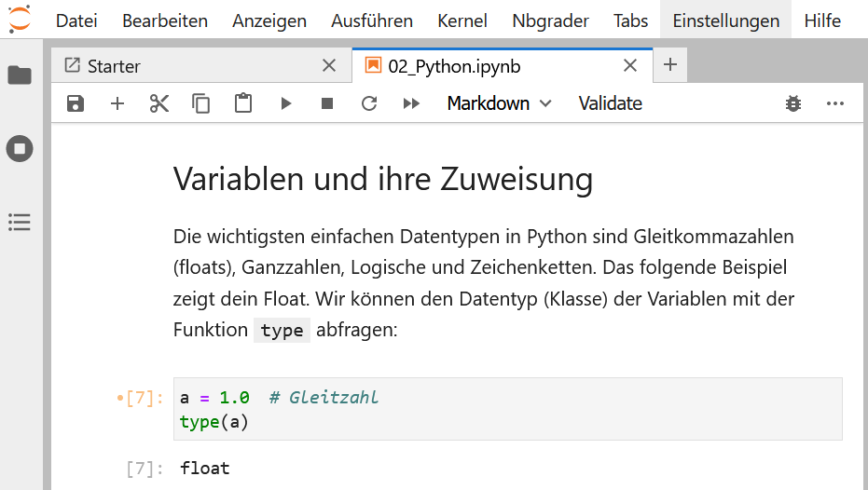This screenshot has height=490, width=868.
Task: Open the file browser sidebar
Action: pyautogui.click(x=20, y=75)
